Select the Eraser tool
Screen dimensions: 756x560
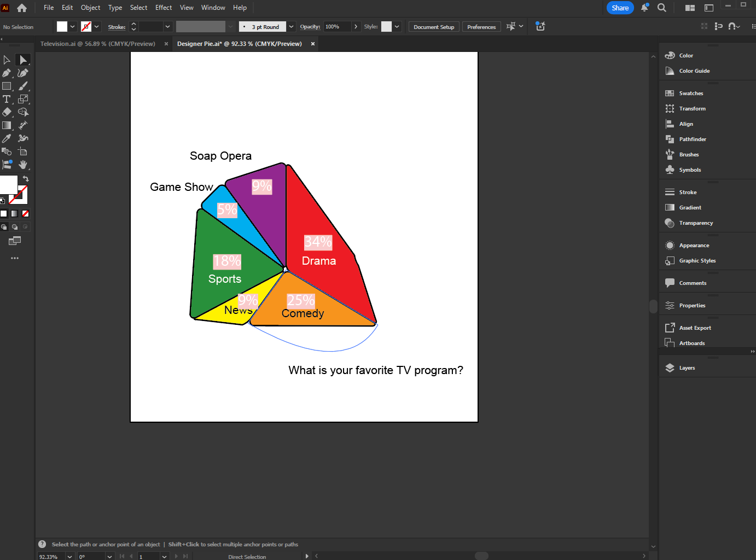point(7,112)
